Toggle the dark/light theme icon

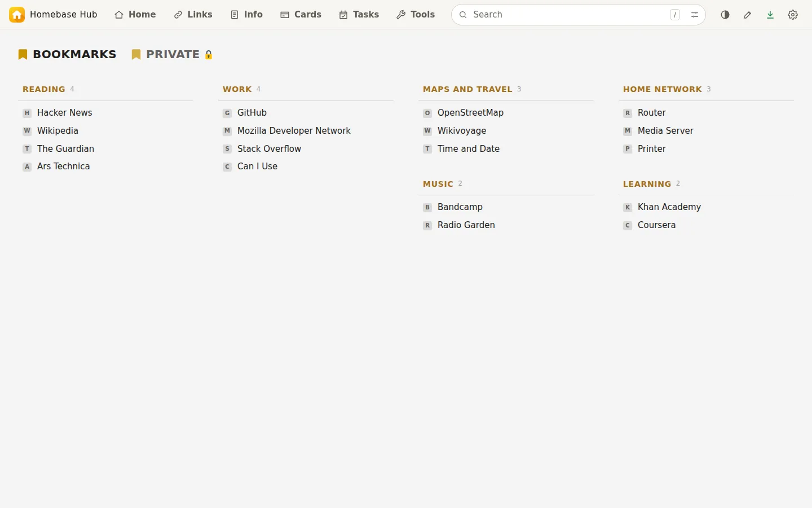click(x=725, y=15)
